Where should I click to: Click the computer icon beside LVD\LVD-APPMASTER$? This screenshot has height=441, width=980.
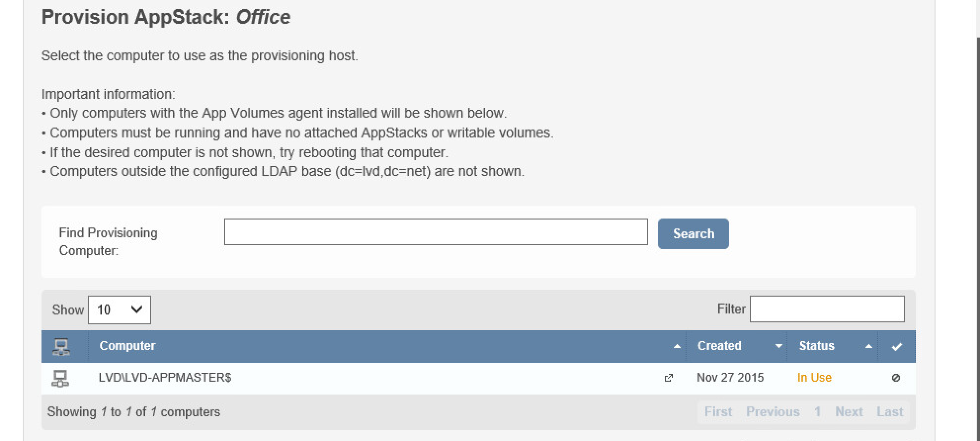60,378
